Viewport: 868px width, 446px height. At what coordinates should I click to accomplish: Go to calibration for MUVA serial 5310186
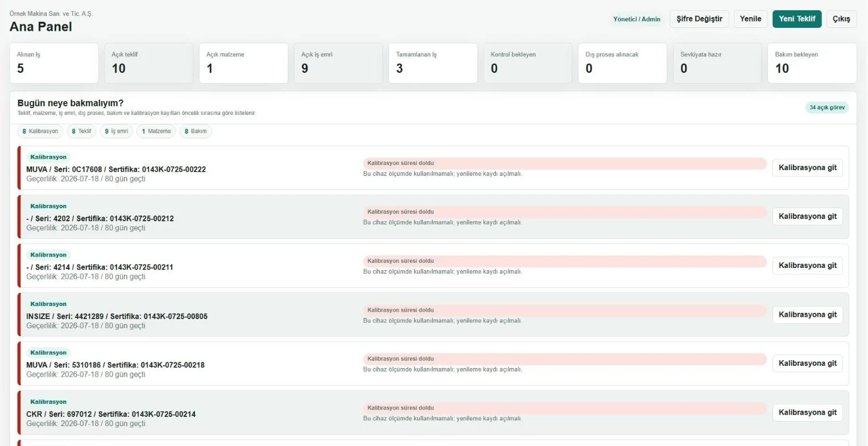[807, 364]
